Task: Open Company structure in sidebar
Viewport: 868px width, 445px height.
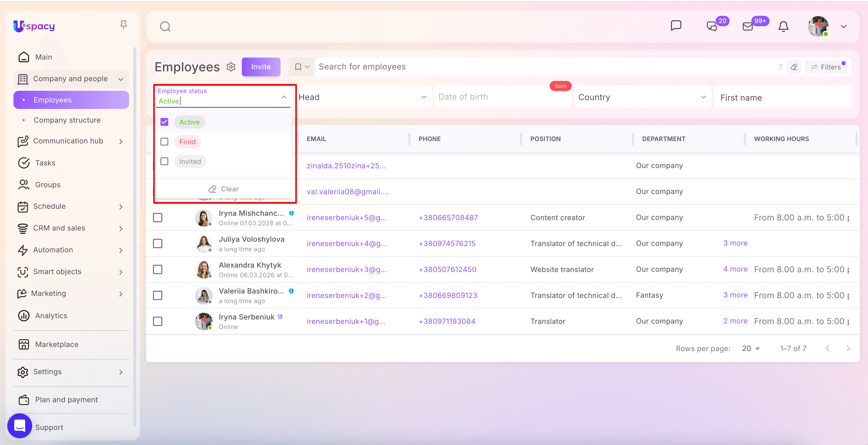Action: (x=67, y=120)
